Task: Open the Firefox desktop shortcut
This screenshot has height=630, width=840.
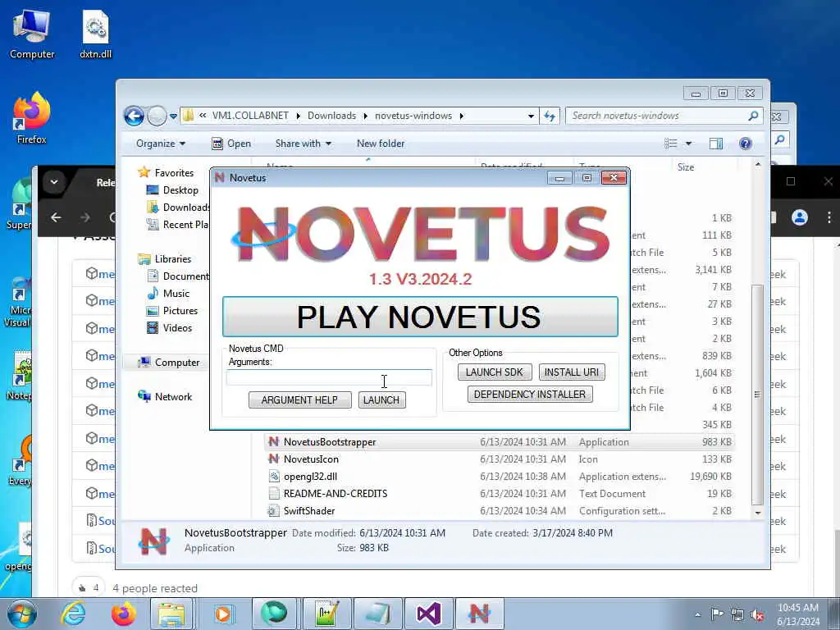Action: tap(32, 118)
